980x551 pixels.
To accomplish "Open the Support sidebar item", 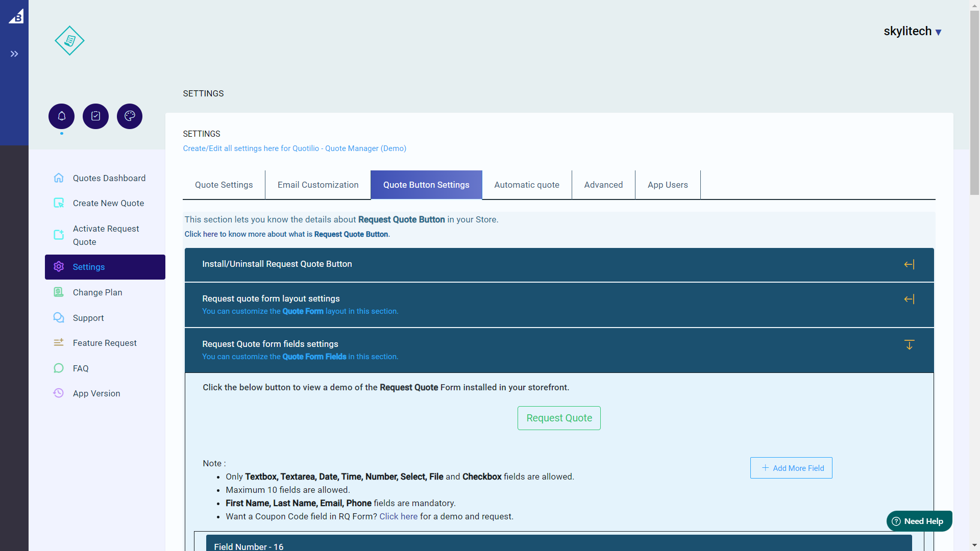I will point(88,318).
